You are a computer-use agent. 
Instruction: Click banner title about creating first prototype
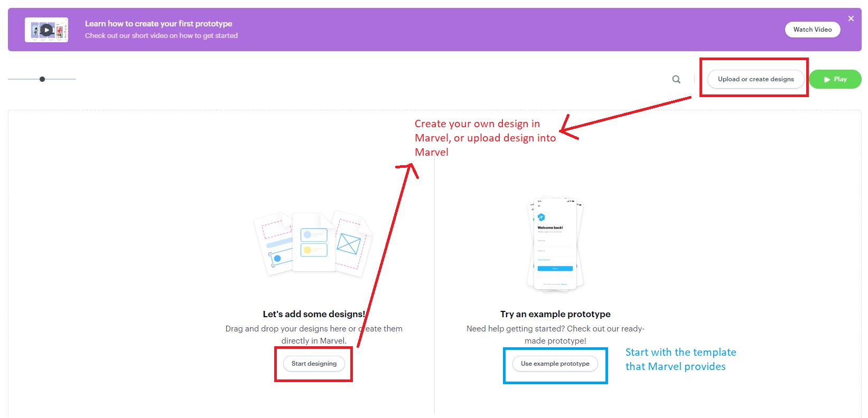(158, 24)
